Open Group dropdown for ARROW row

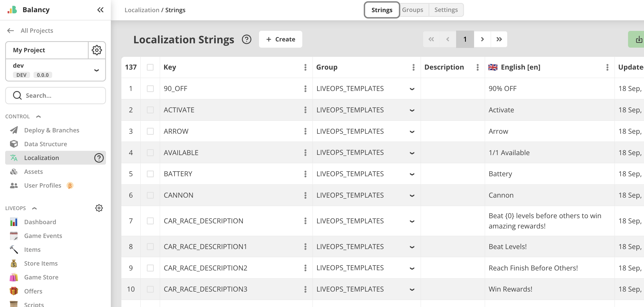tap(412, 132)
